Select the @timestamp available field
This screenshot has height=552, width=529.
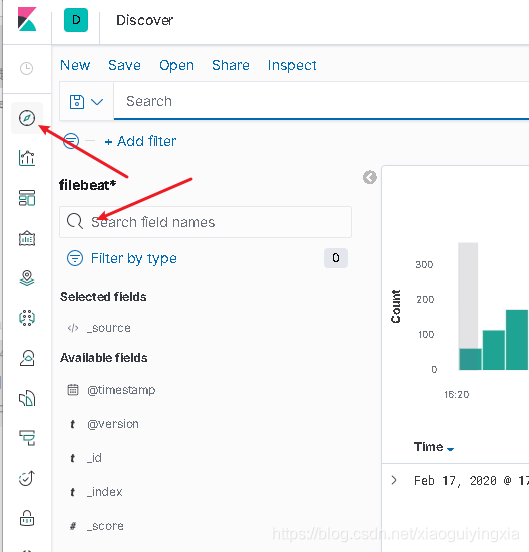(121, 390)
